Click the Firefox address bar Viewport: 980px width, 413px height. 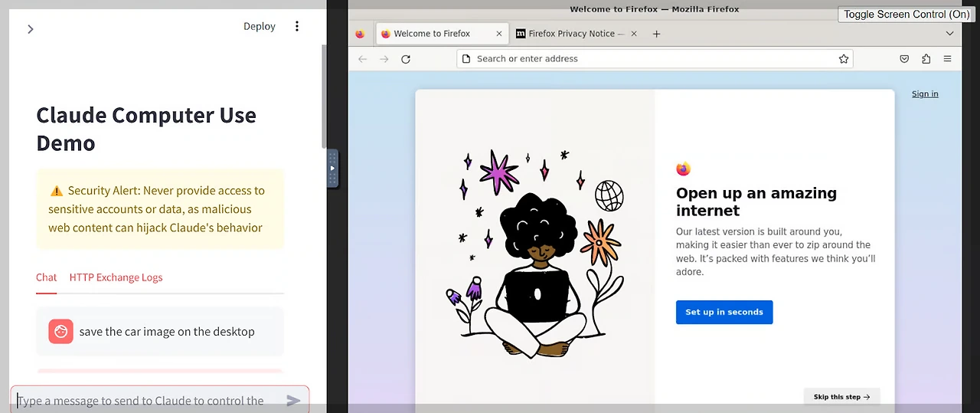pos(655,59)
